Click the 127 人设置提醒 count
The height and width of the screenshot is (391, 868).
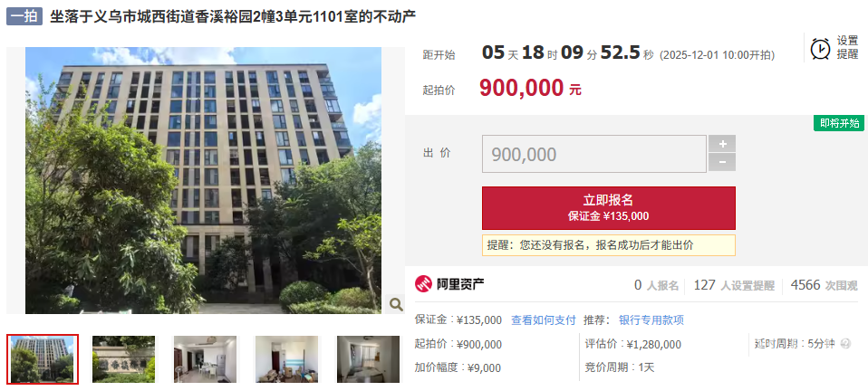734,285
